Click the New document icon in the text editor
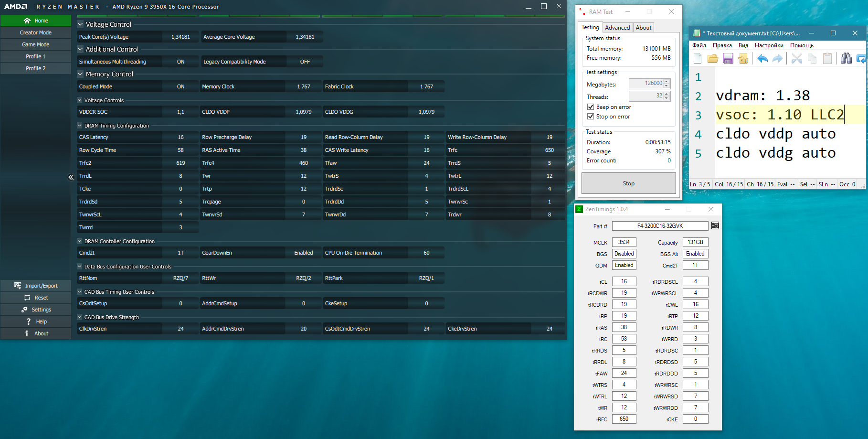 click(x=698, y=58)
